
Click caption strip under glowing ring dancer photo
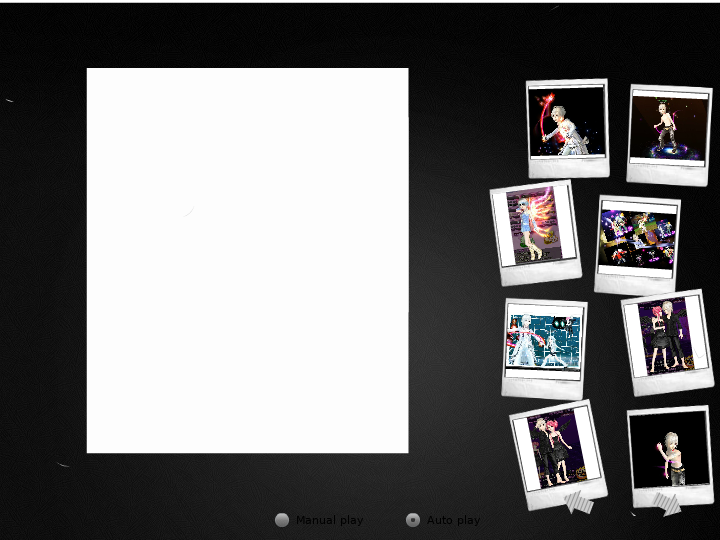pyautogui.click(x=667, y=175)
